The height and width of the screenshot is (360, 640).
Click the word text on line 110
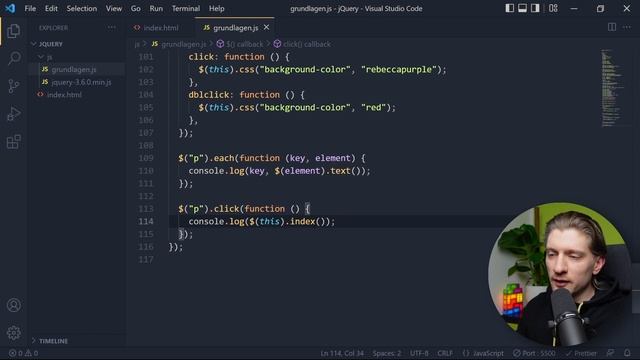pyautogui.click(x=340, y=171)
